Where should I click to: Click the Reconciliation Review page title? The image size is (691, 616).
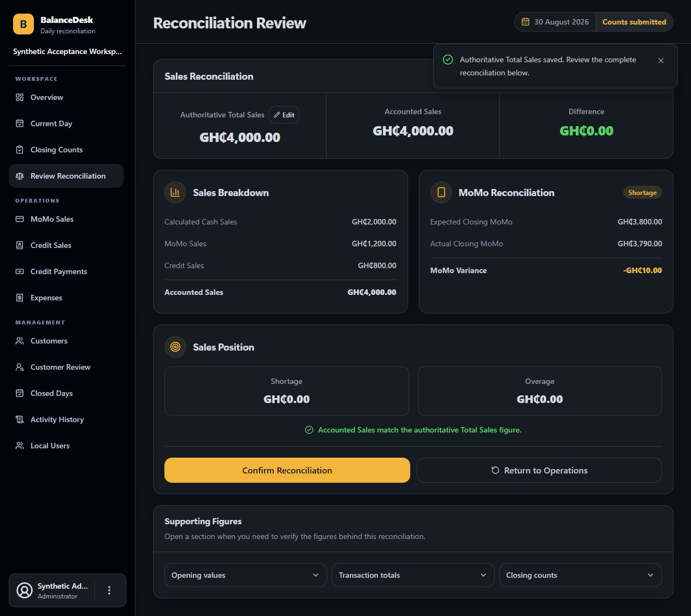pyautogui.click(x=229, y=23)
